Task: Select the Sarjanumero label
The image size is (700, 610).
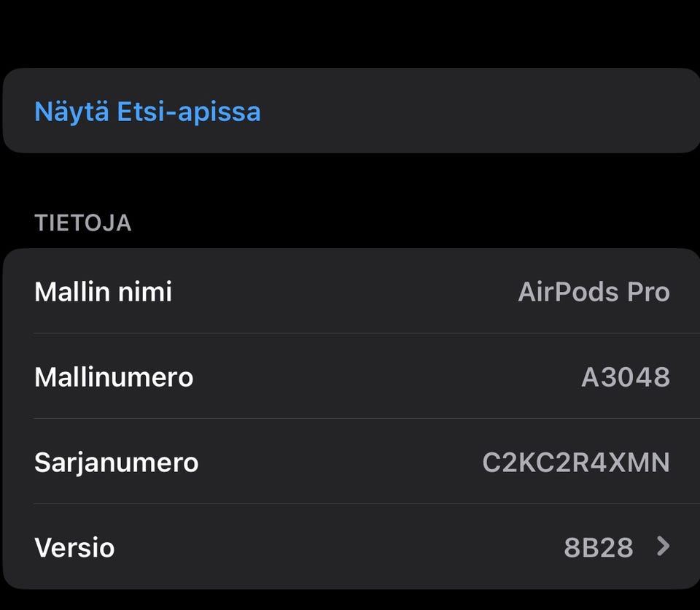Action: click(x=116, y=463)
